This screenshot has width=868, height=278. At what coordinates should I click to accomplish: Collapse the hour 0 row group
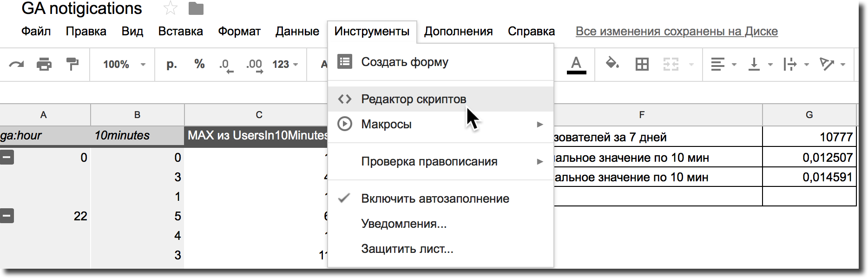tap(7, 158)
